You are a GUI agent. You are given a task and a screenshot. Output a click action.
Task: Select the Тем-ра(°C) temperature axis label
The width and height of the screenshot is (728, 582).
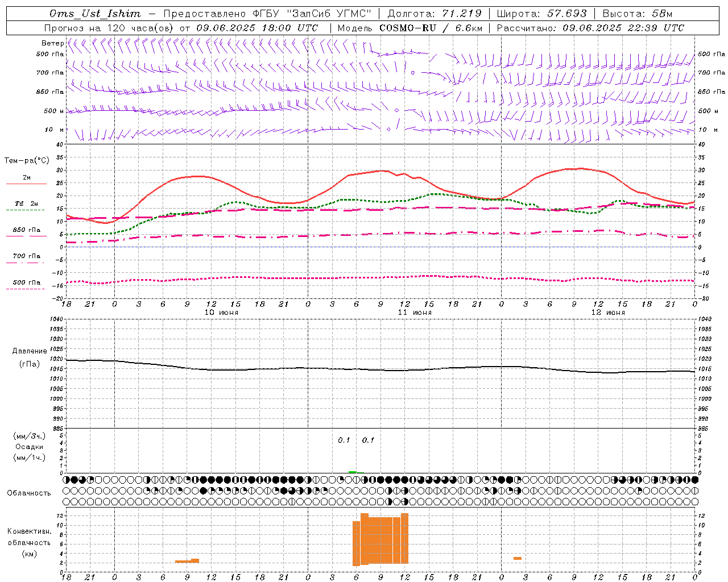point(27,161)
